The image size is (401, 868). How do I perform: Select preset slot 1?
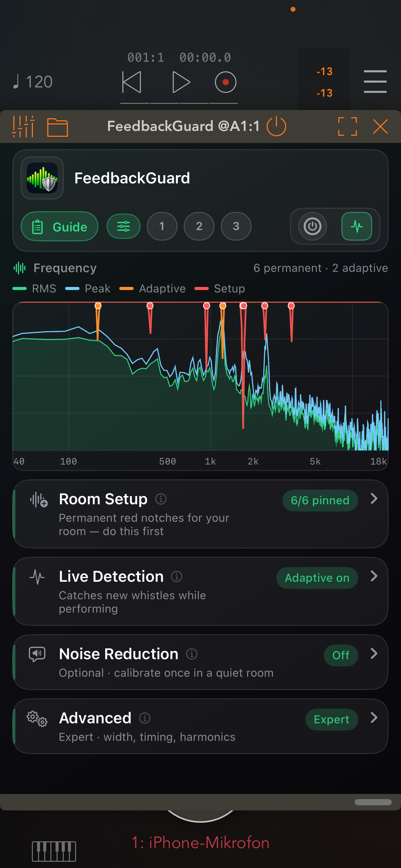[x=162, y=226]
